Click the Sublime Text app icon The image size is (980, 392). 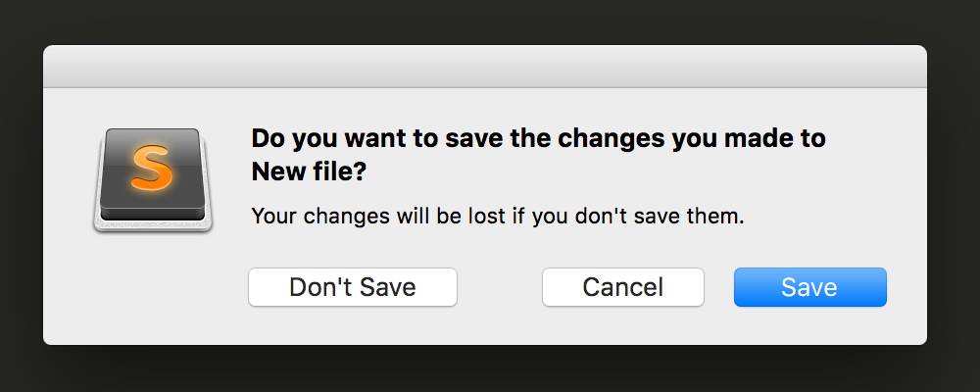point(153,180)
